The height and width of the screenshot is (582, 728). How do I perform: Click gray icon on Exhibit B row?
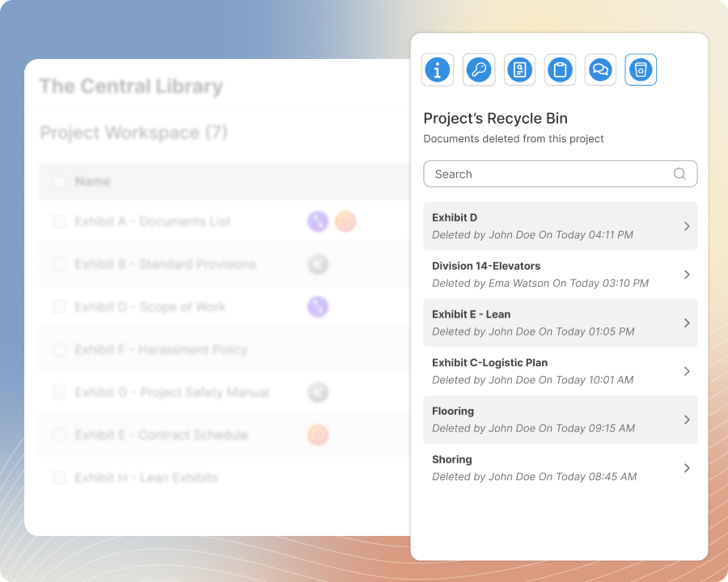(318, 264)
